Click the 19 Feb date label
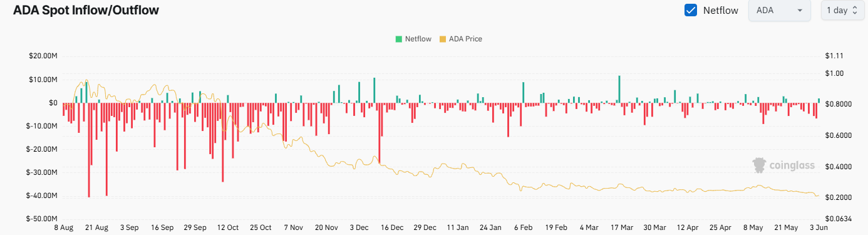The height and width of the screenshot is (235, 868). 556,227
